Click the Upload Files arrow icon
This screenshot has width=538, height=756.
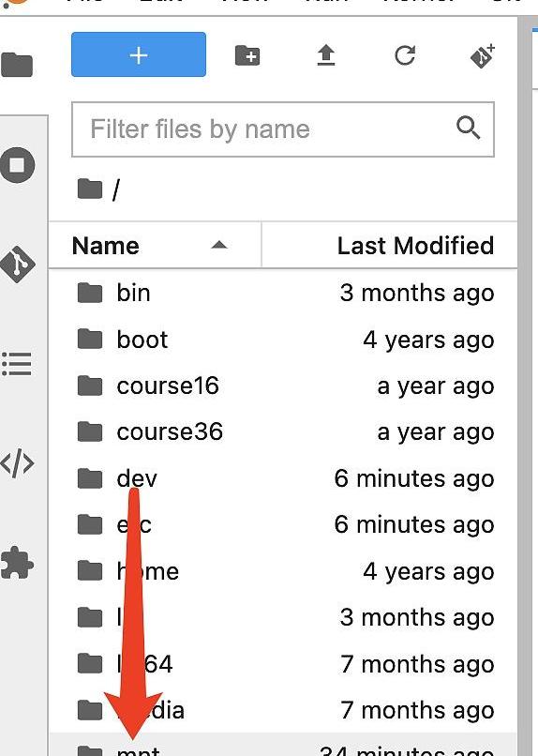(326, 55)
